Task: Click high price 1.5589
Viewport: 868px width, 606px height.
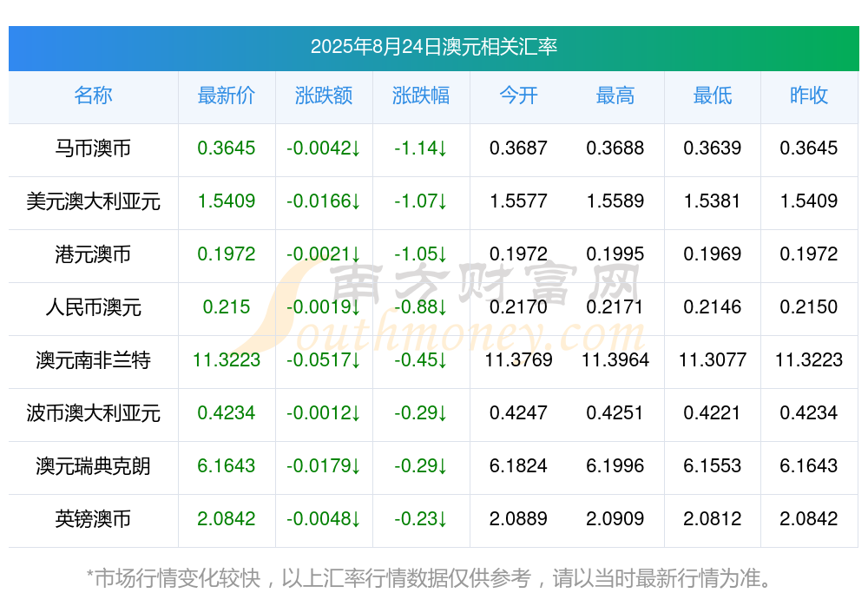Action: coord(615,201)
